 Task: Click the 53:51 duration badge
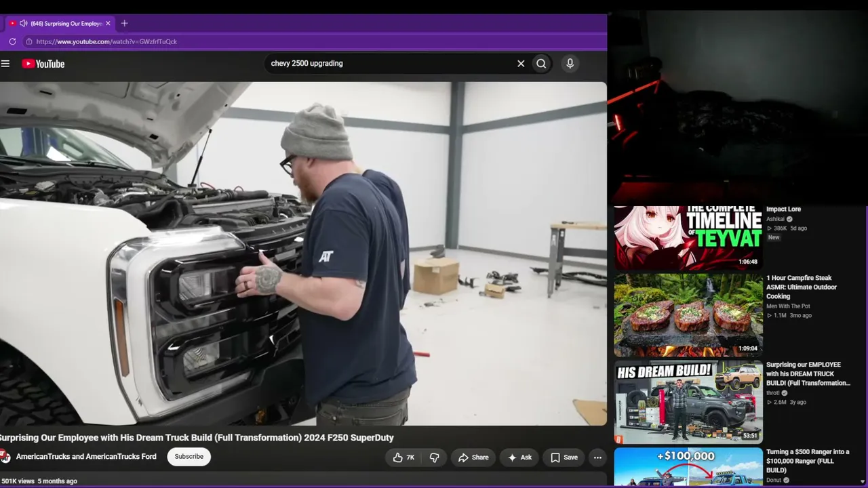point(750,436)
